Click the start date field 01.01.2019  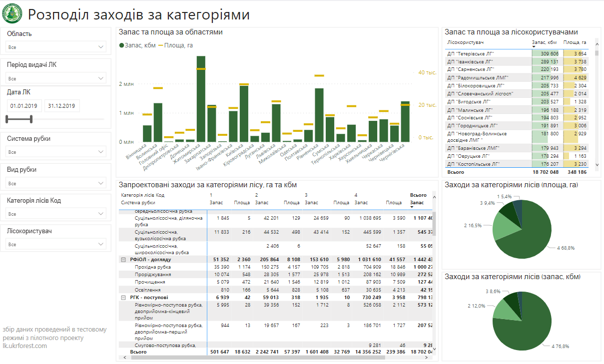24,106
